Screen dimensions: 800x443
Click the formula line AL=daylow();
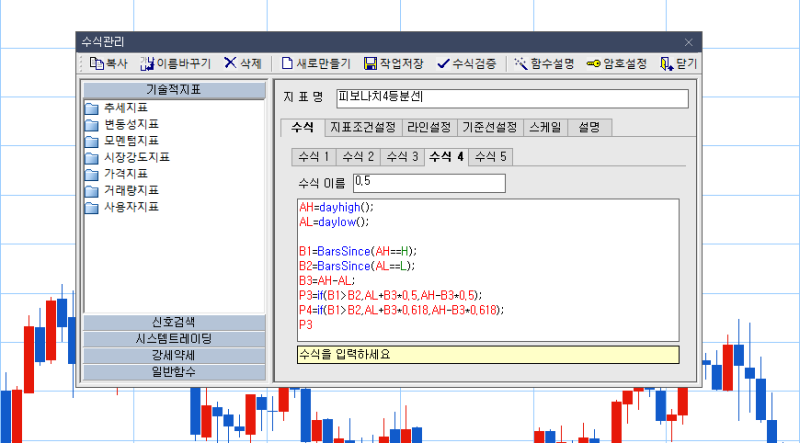(x=334, y=222)
